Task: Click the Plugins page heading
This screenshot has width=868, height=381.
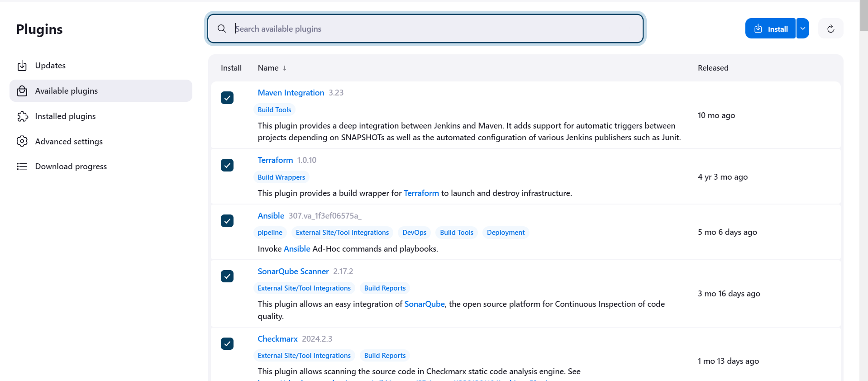Action: pos(39,29)
